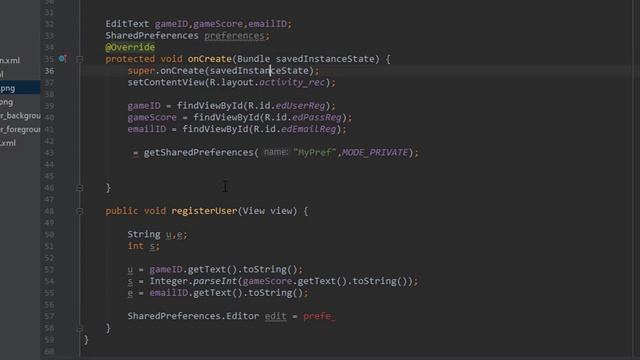Click the MODE_PRIVATE constant

click(x=375, y=153)
